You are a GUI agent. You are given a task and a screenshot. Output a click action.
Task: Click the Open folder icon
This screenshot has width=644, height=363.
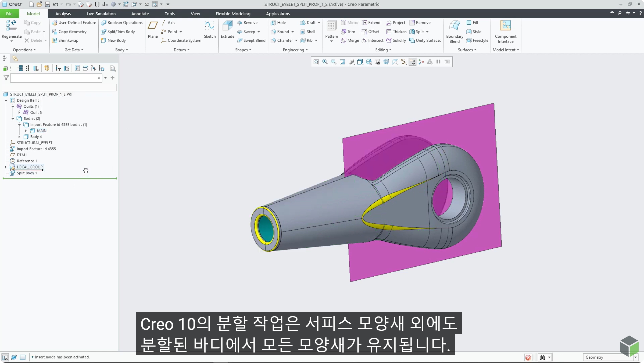pyautogui.click(x=39, y=4)
